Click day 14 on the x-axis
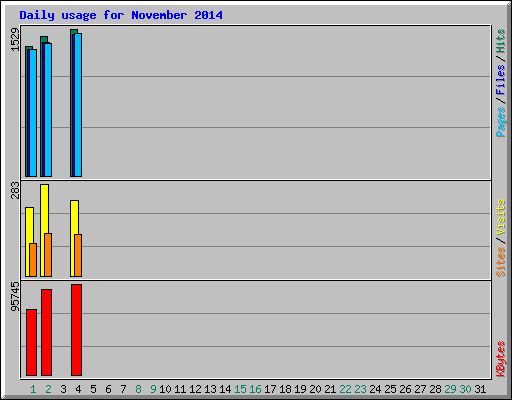Screen dimensions: 512x400 225,389
